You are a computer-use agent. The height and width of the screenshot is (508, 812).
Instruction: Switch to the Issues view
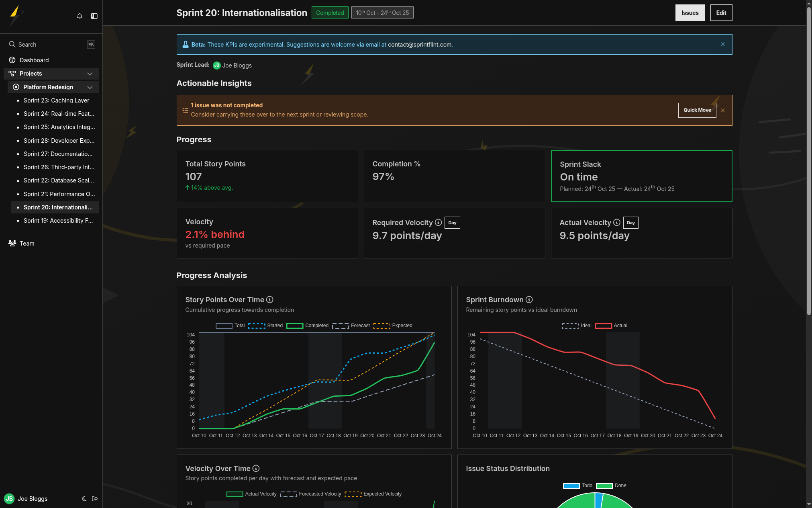[690, 12]
